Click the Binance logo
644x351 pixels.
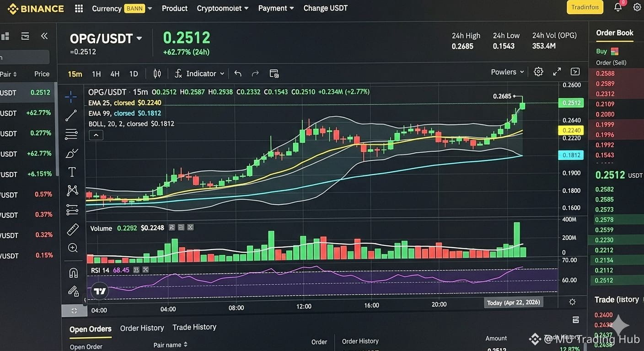click(36, 8)
